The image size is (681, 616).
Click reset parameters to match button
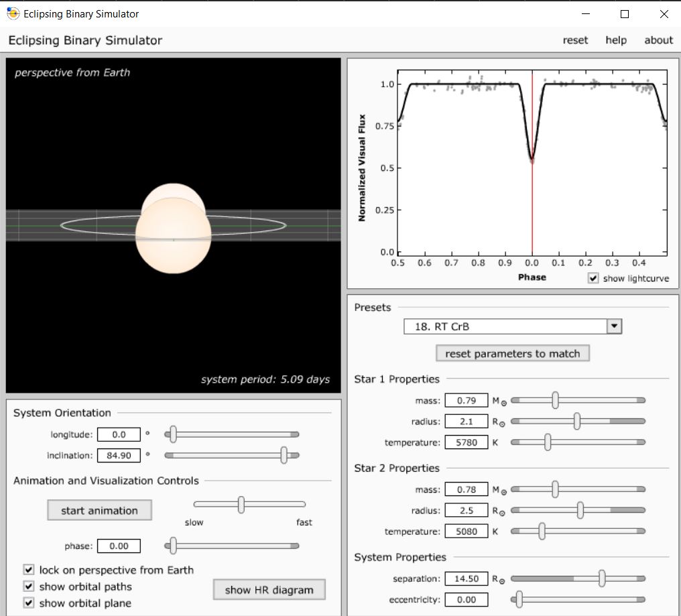(512, 353)
